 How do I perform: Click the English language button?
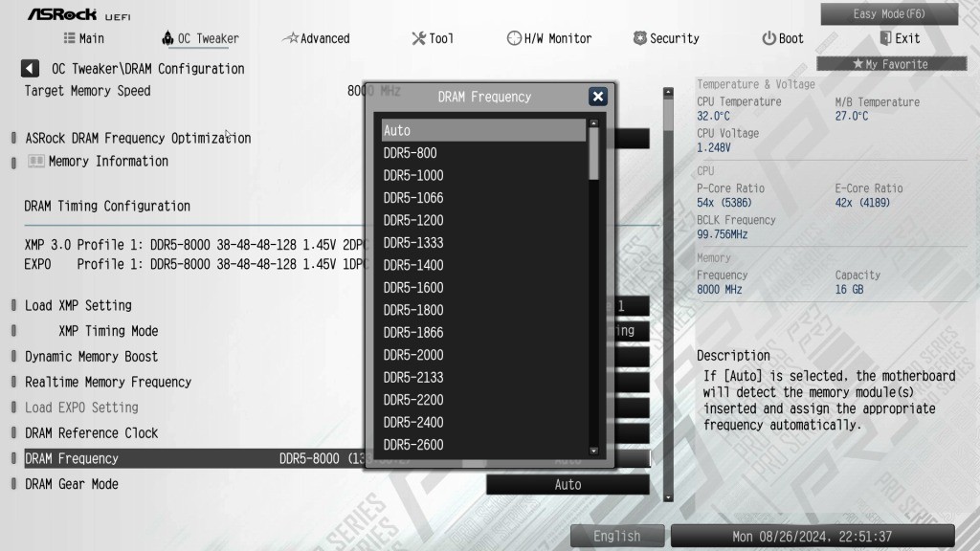point(617,536)
